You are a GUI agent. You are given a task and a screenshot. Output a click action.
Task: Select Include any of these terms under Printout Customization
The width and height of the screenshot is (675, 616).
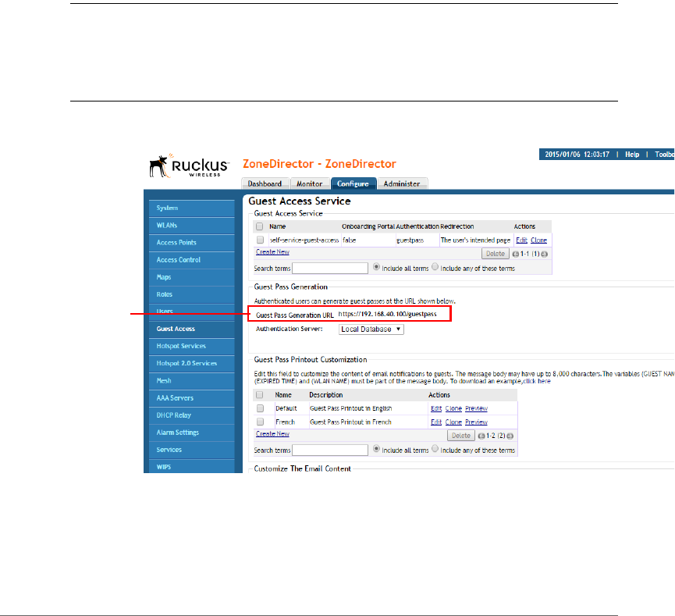[x=435, y=449]
